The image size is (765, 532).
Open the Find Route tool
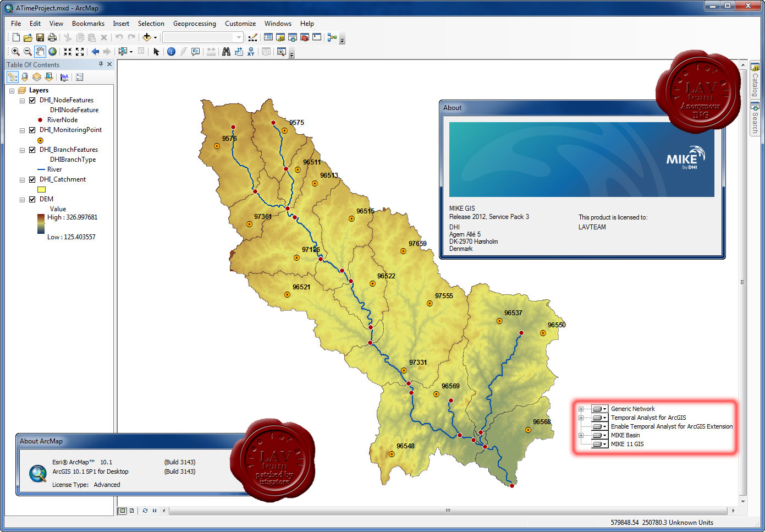click(x=239, y=52)
